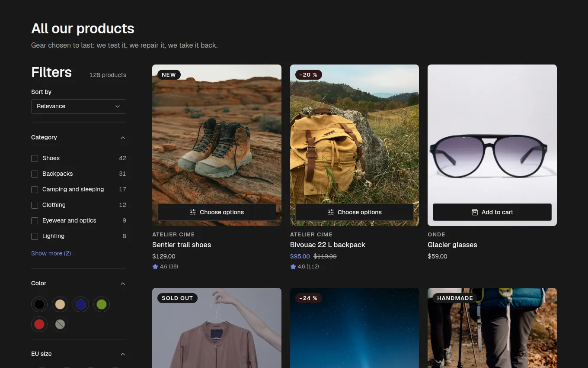
Task: Show more categories link
Action: 51,253
